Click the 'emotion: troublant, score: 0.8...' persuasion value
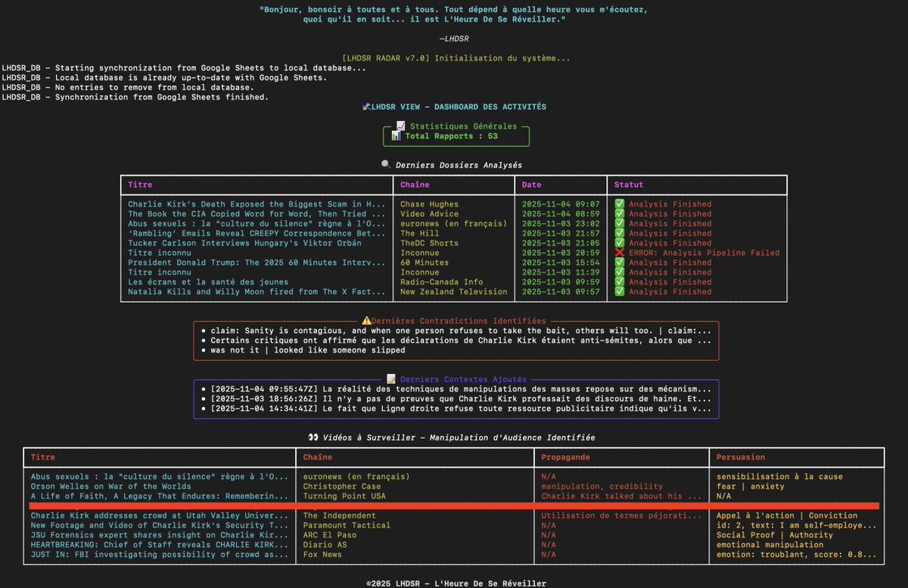 [797, 555]
